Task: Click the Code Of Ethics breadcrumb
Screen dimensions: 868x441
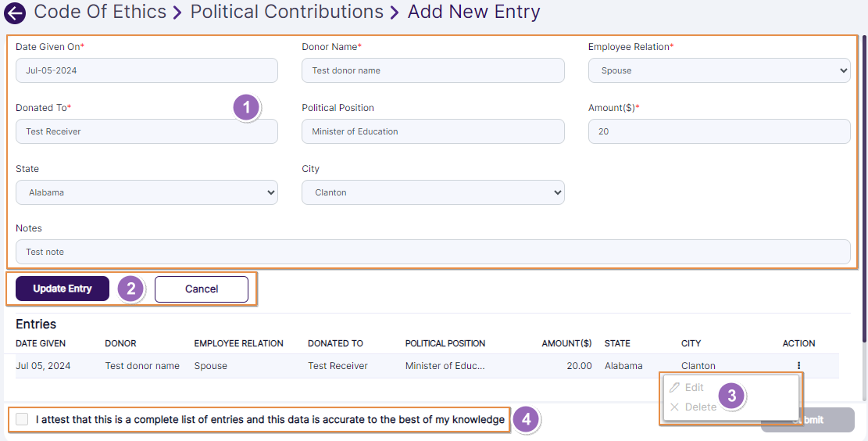Action: pos(100,13)
